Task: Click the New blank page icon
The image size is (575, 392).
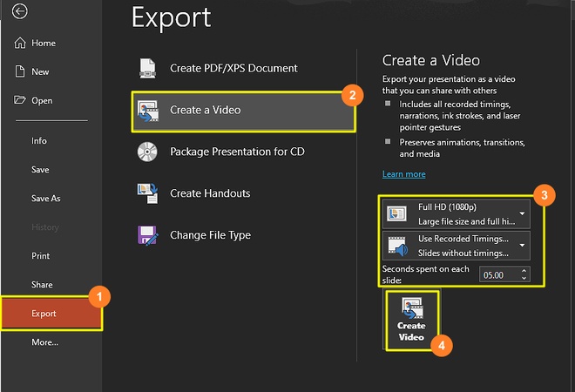Action: click(20, 71)
